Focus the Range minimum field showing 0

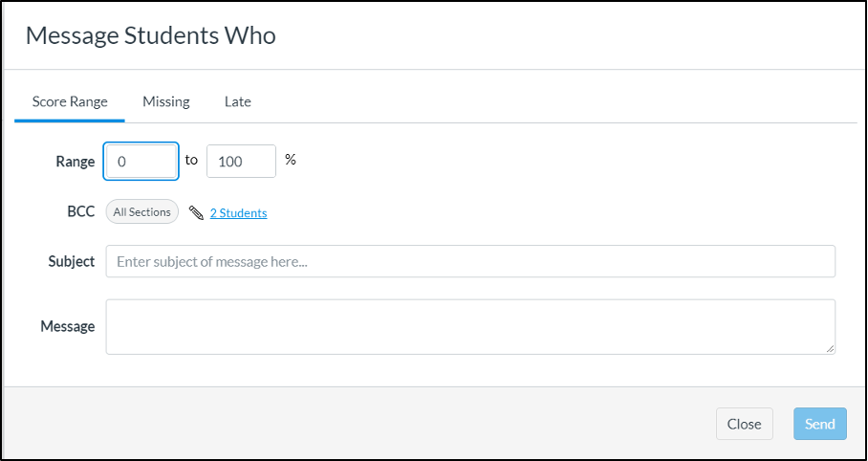pyautogui.click(x=141, y=162)
